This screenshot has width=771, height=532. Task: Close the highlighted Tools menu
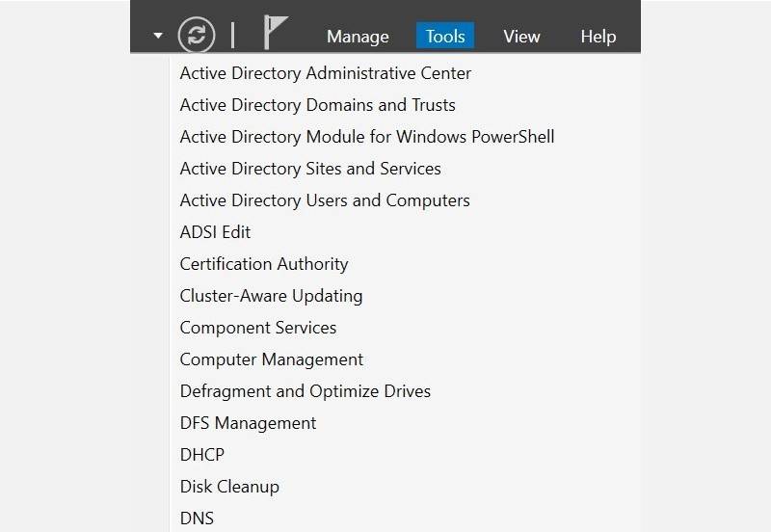point(445,36)
